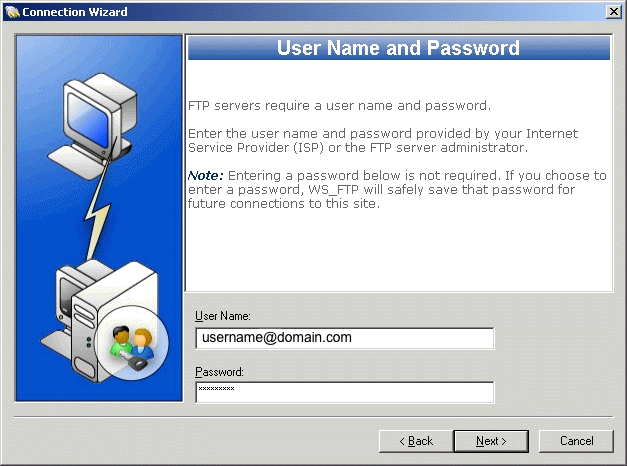Click the old monitor behind the server tower

click(69, 294)
